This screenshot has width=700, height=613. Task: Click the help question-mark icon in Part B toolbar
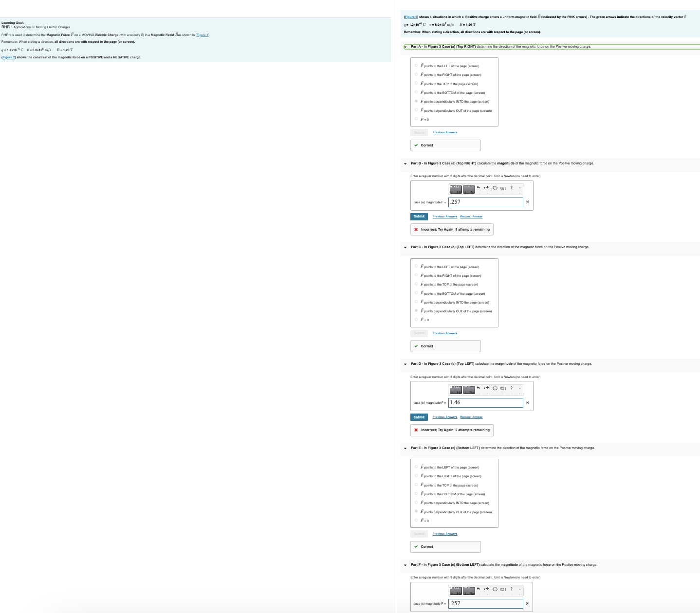click(511, 189)
